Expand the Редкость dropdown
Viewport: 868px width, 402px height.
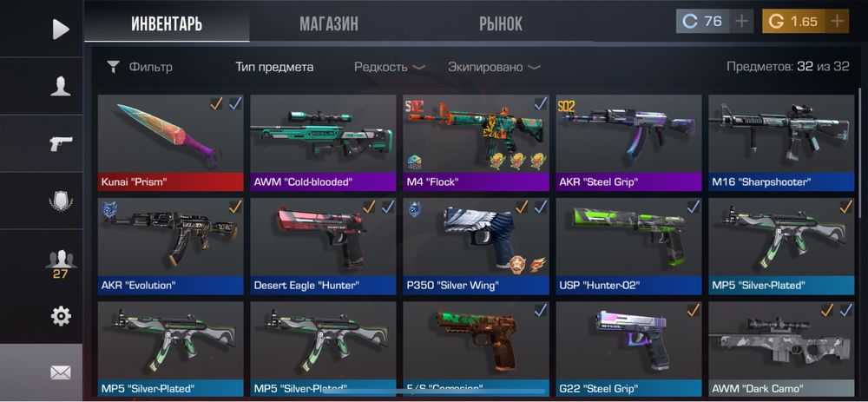coord(390,68)
